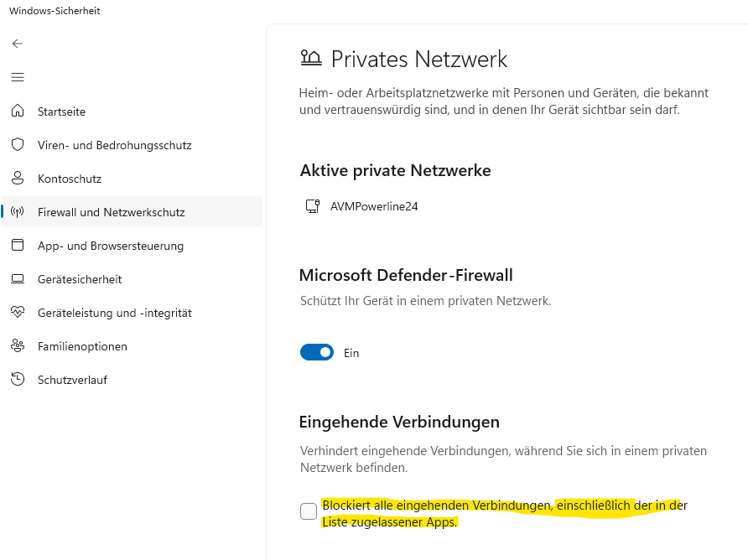Click the Gerätesicherheit laptop icon

(18, 279)
